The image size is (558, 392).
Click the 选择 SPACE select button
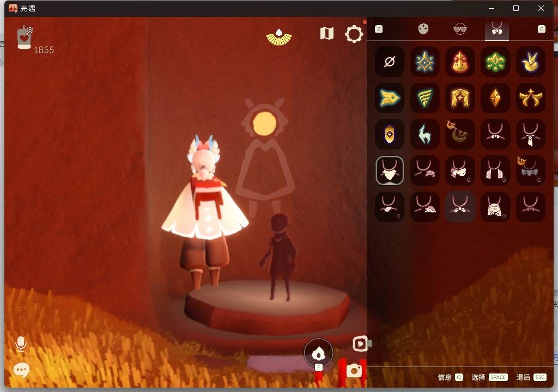click(x=489, y=377)
